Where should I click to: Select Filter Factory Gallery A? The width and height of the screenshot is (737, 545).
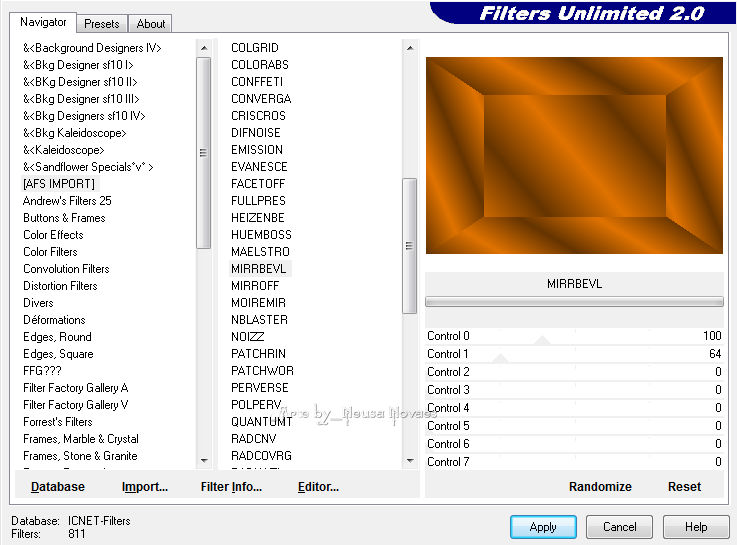76,388
